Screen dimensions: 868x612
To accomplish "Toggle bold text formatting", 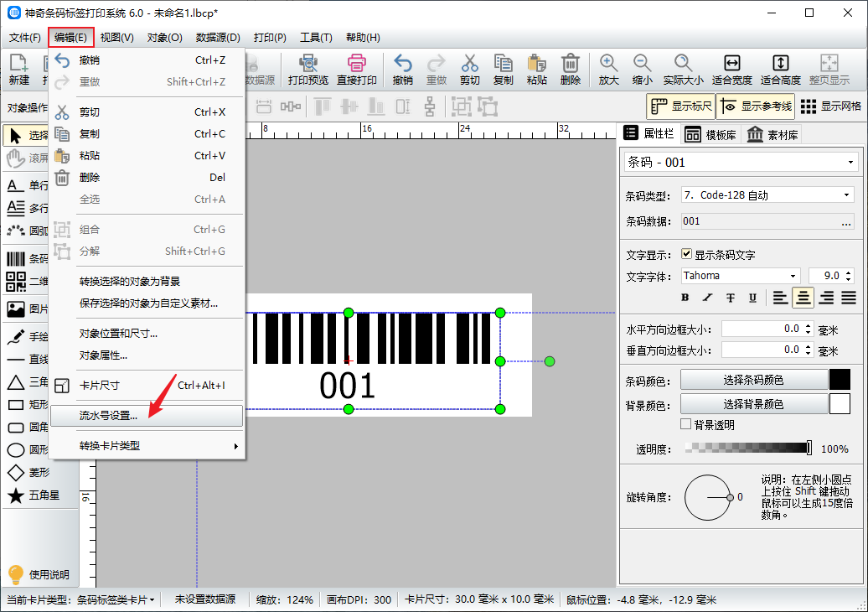I will (x=685, y=298).
